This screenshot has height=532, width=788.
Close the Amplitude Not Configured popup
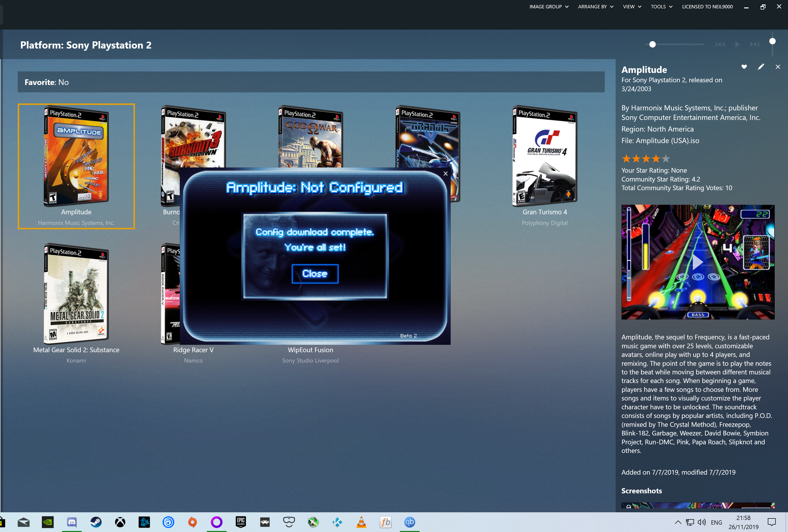[445, 174]
